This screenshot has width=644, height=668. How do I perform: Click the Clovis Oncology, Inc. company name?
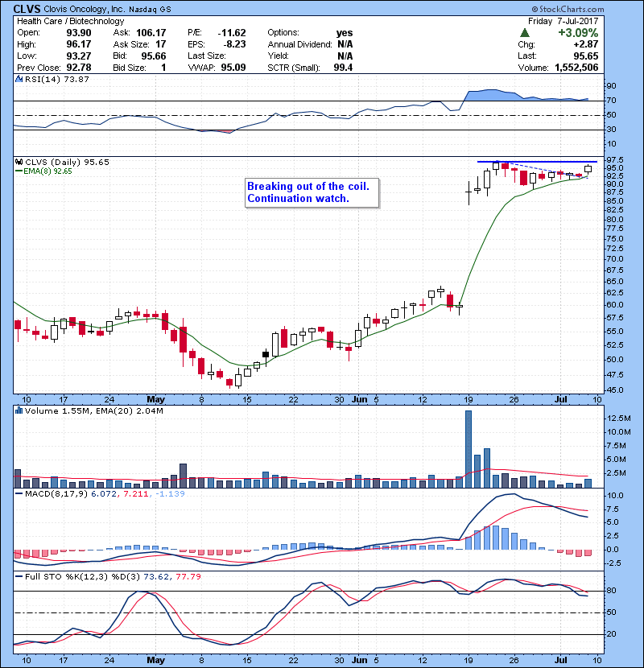(x=85, y=9)
